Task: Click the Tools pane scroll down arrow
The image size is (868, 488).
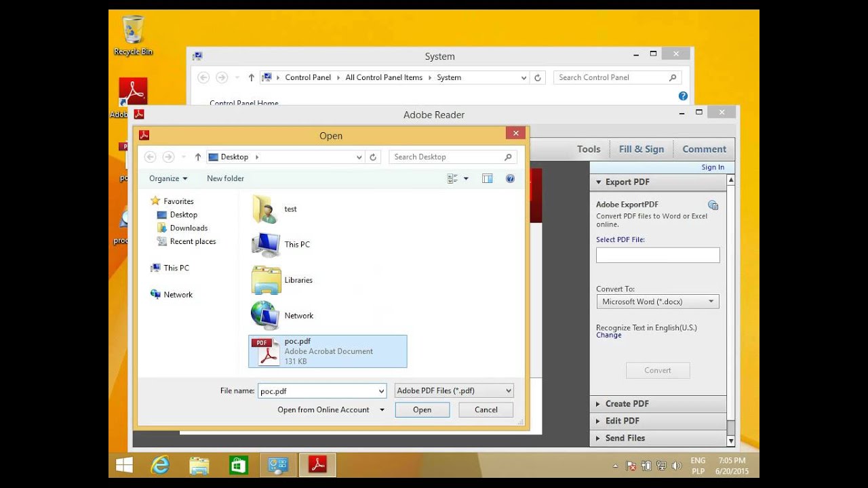Action: click(730, 441)
